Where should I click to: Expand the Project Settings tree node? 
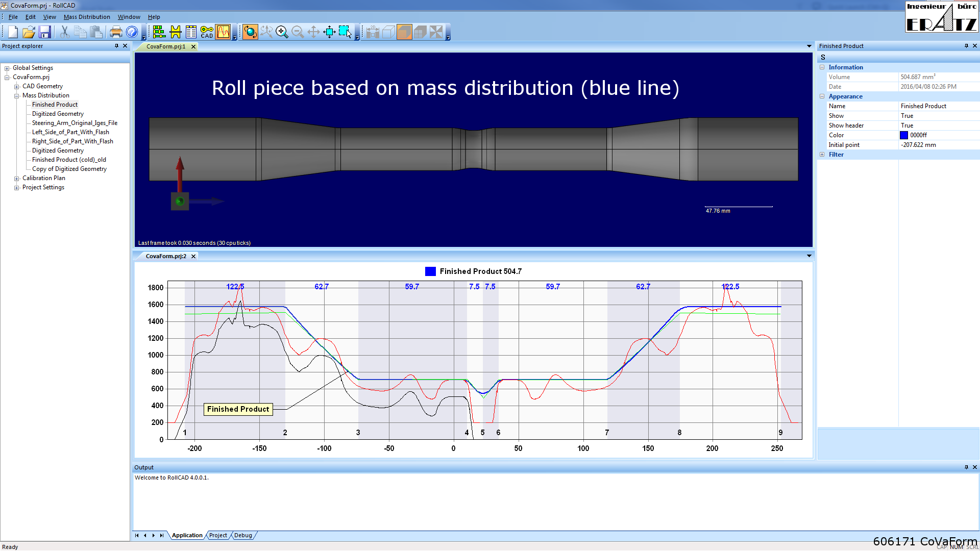tap(17, 188)
